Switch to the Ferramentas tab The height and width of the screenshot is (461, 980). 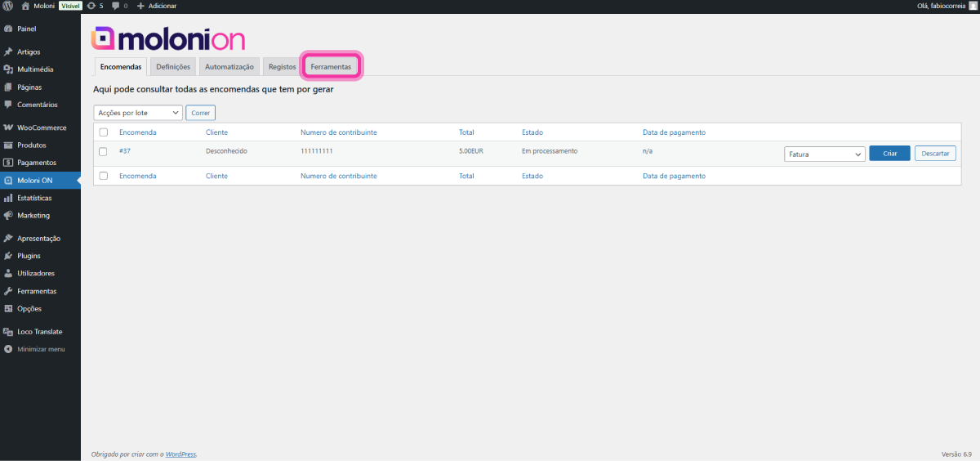[331, 66]
